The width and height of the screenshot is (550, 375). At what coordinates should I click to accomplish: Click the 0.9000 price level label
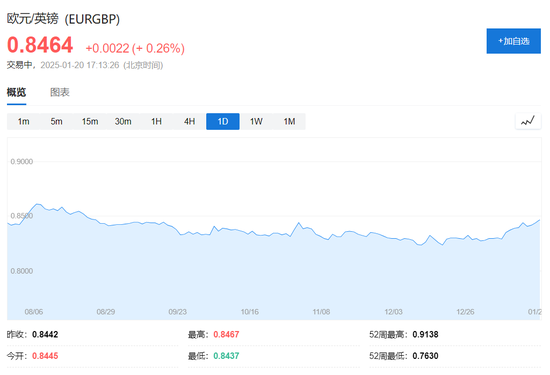22,161
